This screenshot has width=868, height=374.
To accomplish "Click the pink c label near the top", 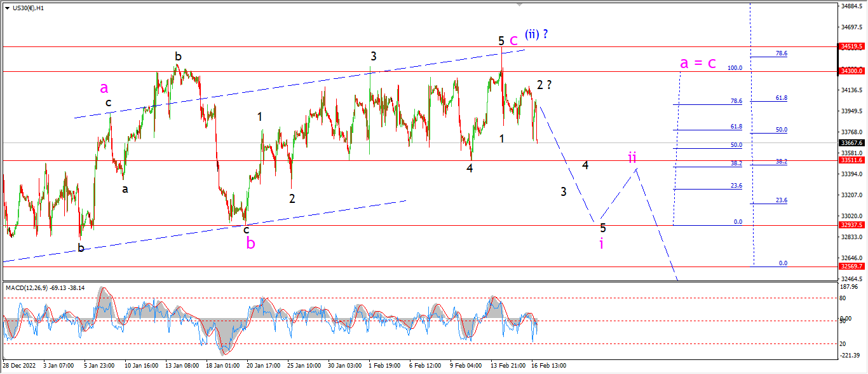I will coord(513,39).
